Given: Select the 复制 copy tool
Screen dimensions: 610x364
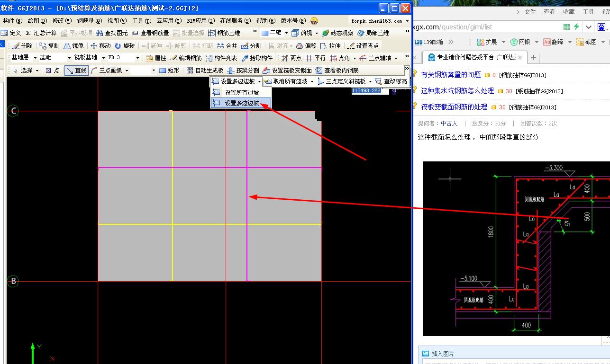Looking at the screenshot, I should tap(49, 45).
